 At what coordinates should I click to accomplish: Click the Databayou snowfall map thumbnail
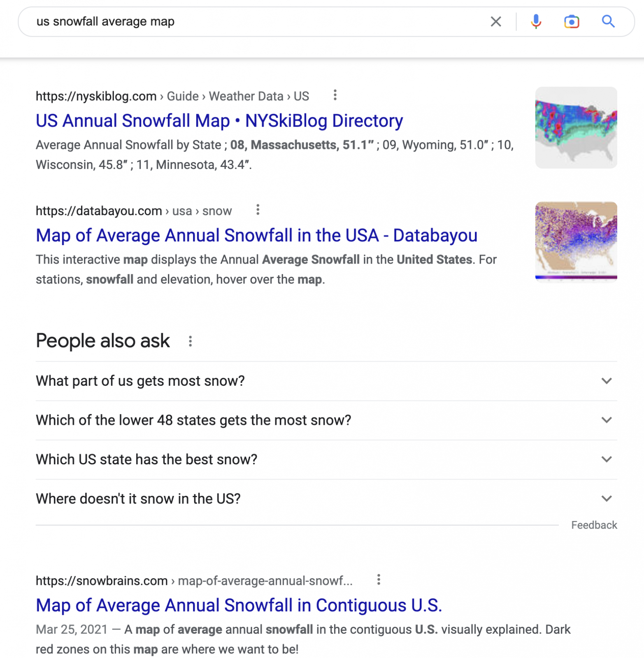tap(576, 241)
